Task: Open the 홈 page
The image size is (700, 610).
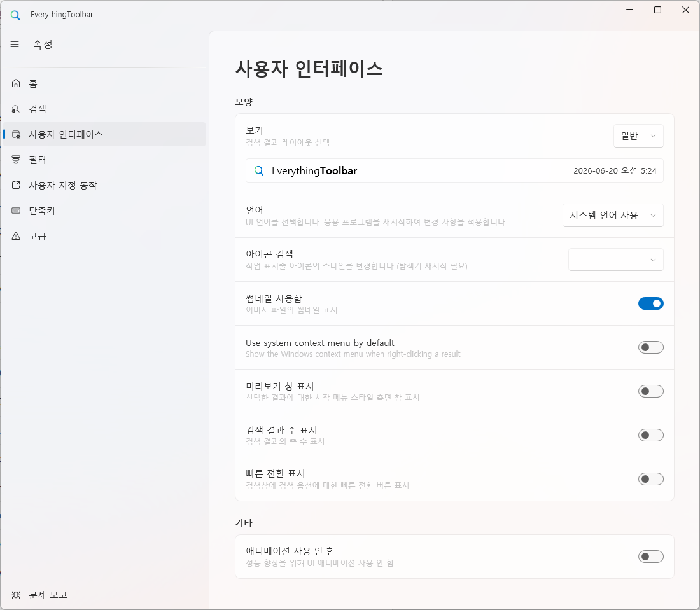Action: click(x=104, y=83)
